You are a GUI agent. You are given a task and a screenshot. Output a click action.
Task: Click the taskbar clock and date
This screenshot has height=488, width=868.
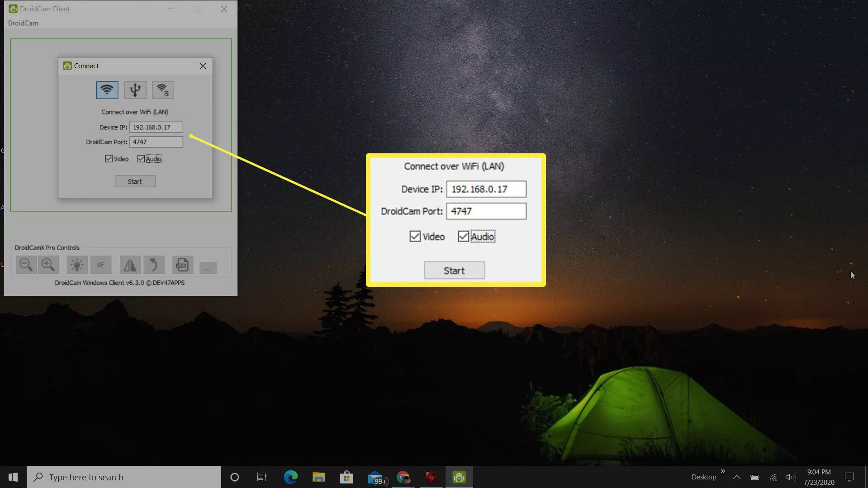819,477
